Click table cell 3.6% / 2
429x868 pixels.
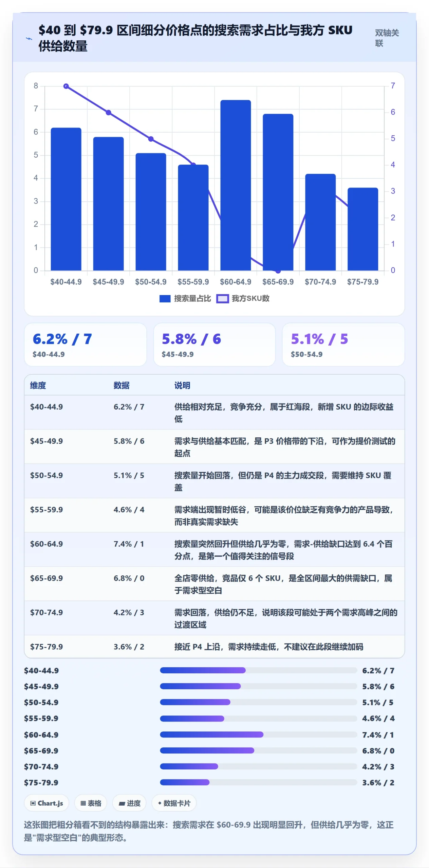pos(129,647)
